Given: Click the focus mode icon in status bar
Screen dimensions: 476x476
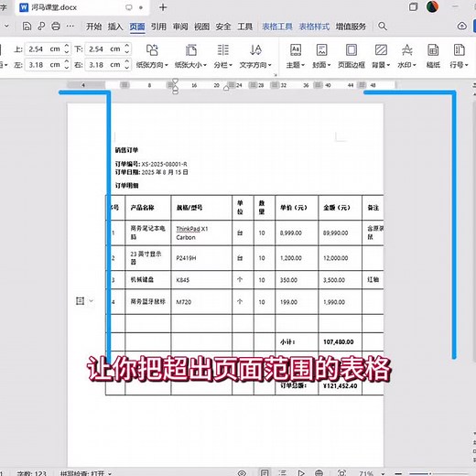Looking at the screenshot, I should pos(341,473).
